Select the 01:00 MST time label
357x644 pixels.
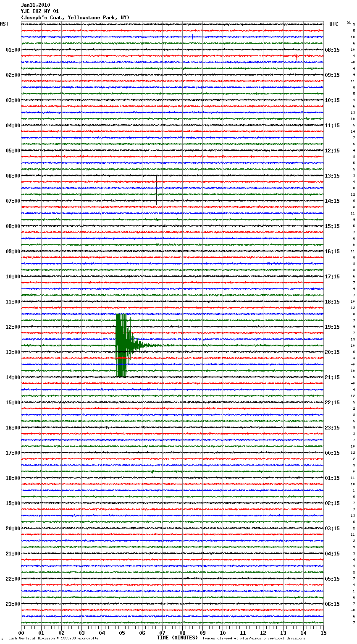click(13, 50)
